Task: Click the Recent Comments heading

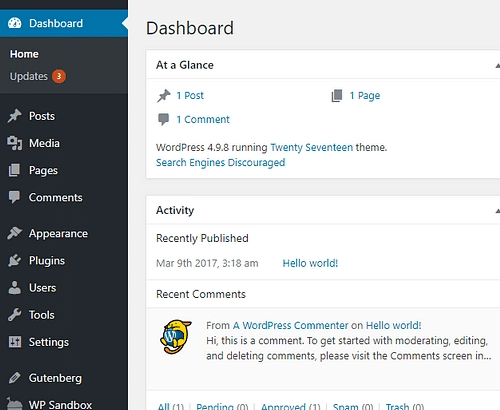Action: coord(201,294)
